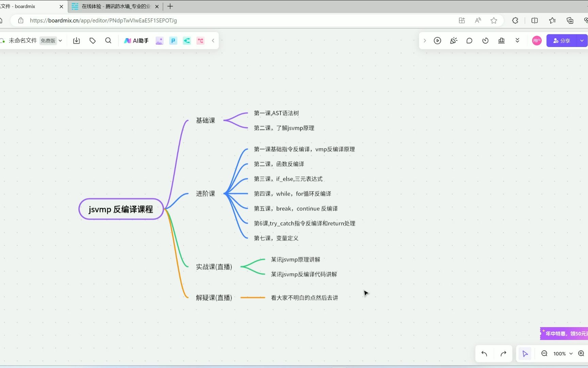Screen dimensions: 588x368
Task: Zoom in with plus magnifier
Action: pos(581,354)
